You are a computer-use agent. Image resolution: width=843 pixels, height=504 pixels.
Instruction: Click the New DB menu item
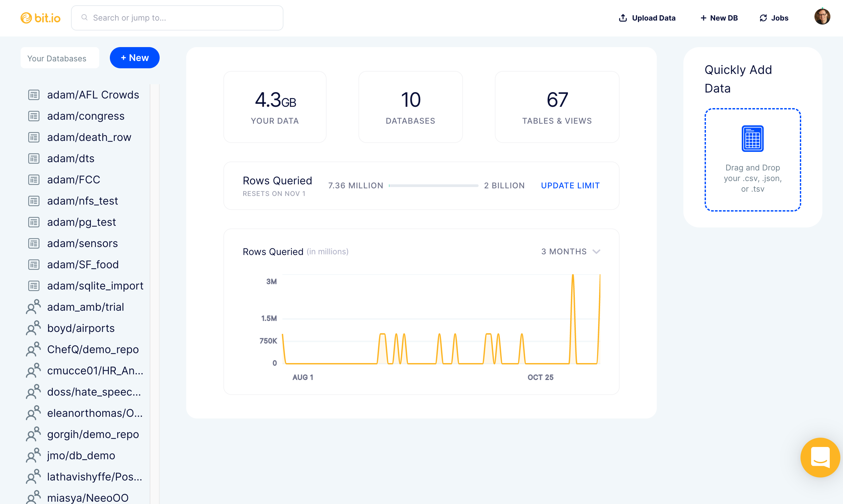click(x=719, y=18)
